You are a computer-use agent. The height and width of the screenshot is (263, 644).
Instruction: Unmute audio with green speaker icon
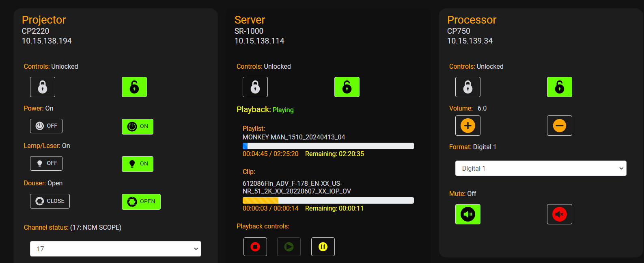click(468, 214)
